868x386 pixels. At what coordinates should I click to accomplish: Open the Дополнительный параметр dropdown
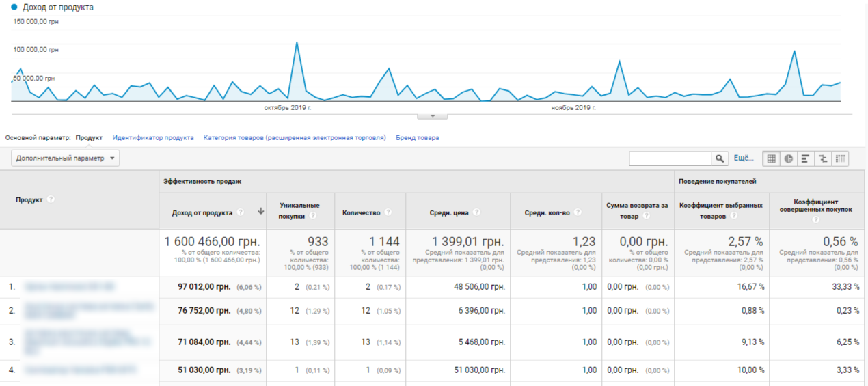tap(66, 158)
